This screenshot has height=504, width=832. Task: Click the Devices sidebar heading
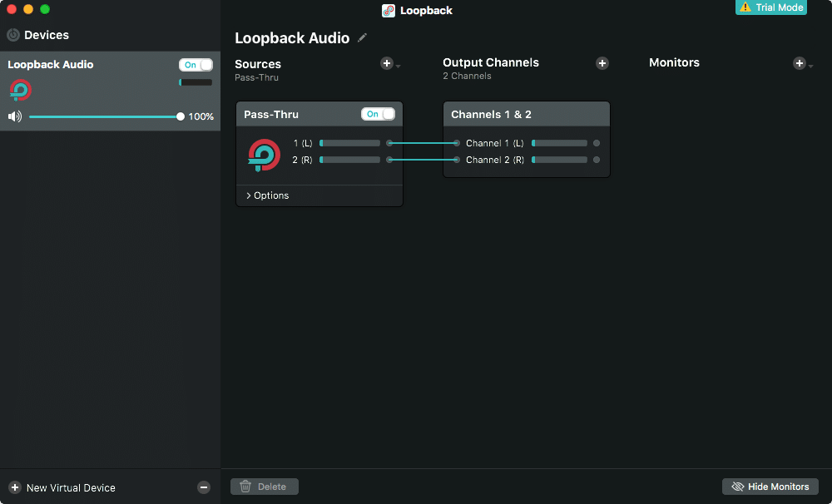pyautogui.click(x=46, y=35)
